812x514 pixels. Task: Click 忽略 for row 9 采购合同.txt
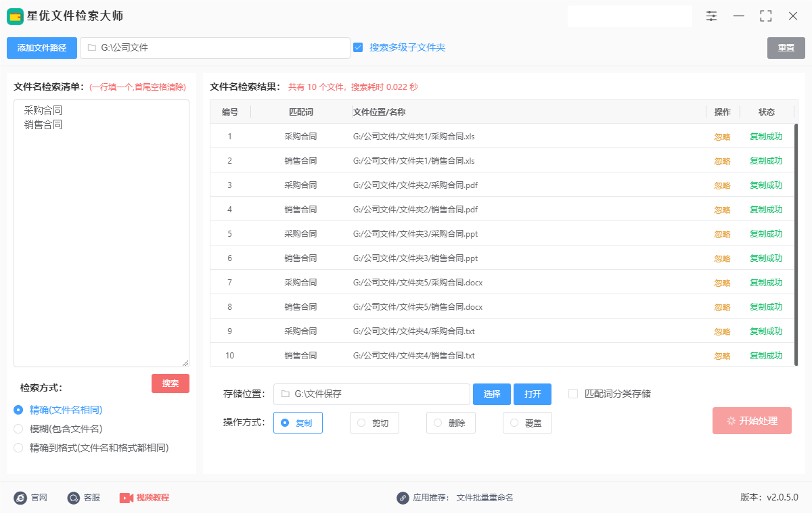coord(723,331)
